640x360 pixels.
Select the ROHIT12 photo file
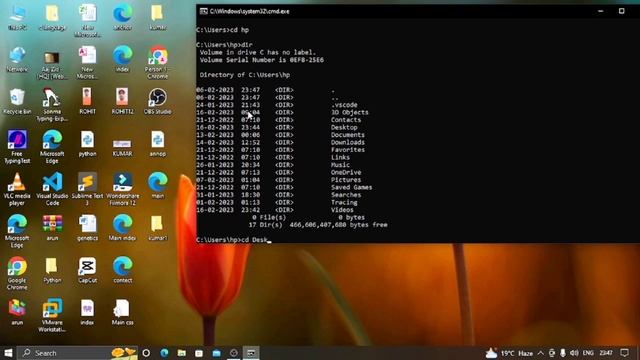(122, 102)
